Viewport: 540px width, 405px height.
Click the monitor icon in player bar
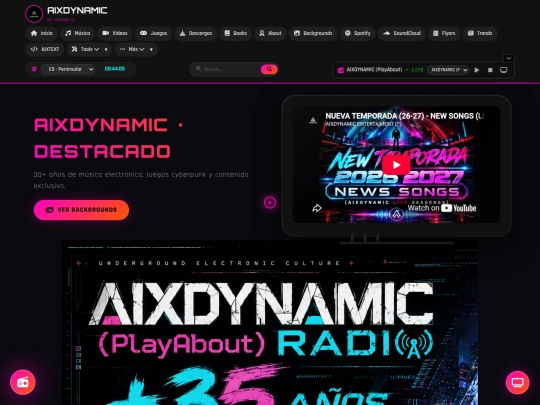503,70
